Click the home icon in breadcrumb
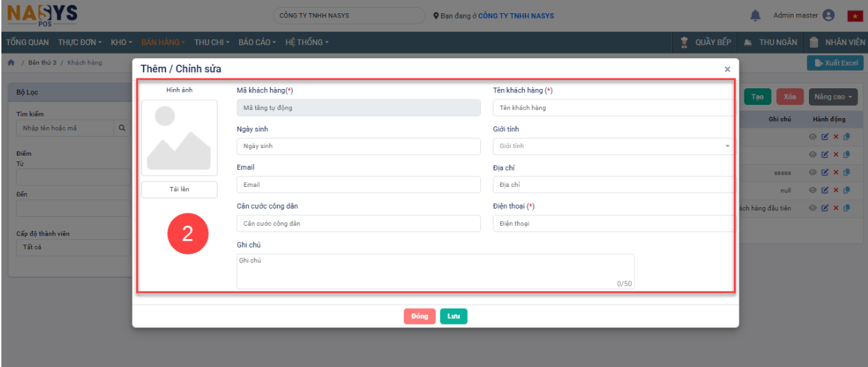The height and width of the screenshot is (367, 868). [x=11, y=63]
